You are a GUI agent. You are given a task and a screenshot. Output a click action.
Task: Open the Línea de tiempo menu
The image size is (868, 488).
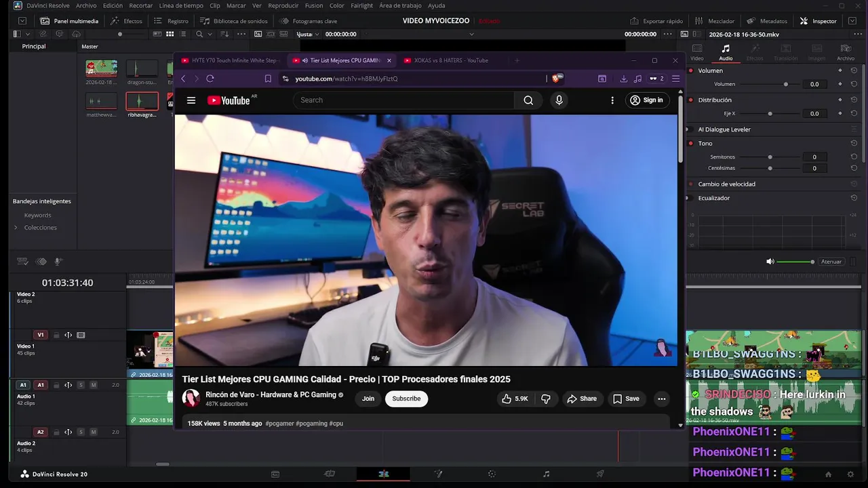pos(181,5)
